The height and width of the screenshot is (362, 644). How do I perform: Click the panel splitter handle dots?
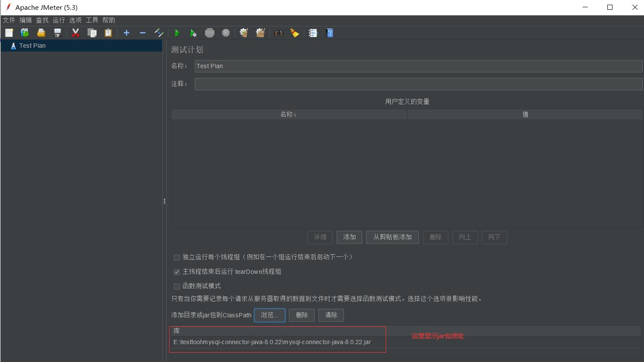(x=165, y=201)
